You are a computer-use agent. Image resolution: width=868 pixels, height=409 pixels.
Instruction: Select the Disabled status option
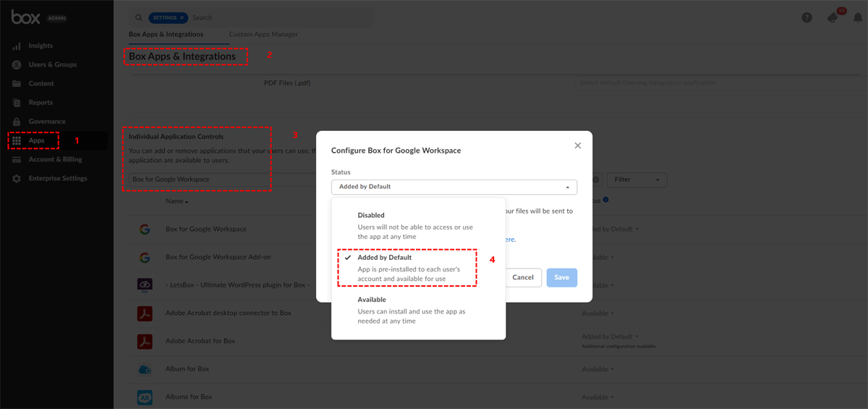click(x=418, y=226)
